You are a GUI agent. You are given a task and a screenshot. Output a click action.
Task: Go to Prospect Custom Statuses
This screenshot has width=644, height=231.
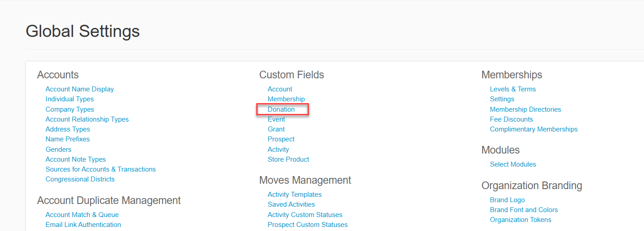pyautogui.click(x=308, y=225)
